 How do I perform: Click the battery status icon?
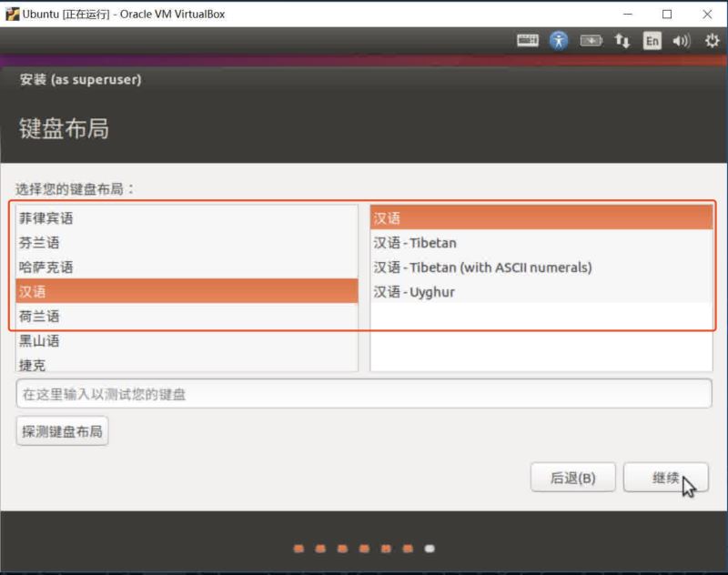click(x=591, y=41)
